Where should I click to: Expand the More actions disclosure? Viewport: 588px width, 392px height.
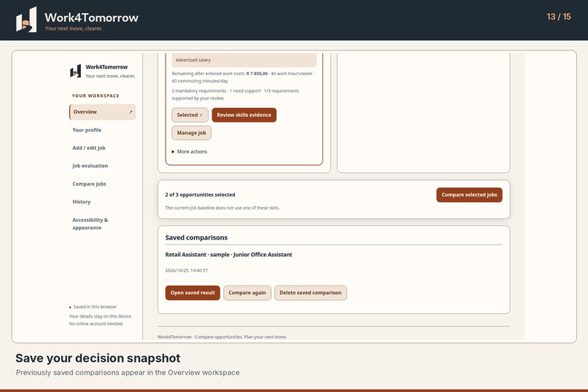pyautogui.click(x=190, y=152)
